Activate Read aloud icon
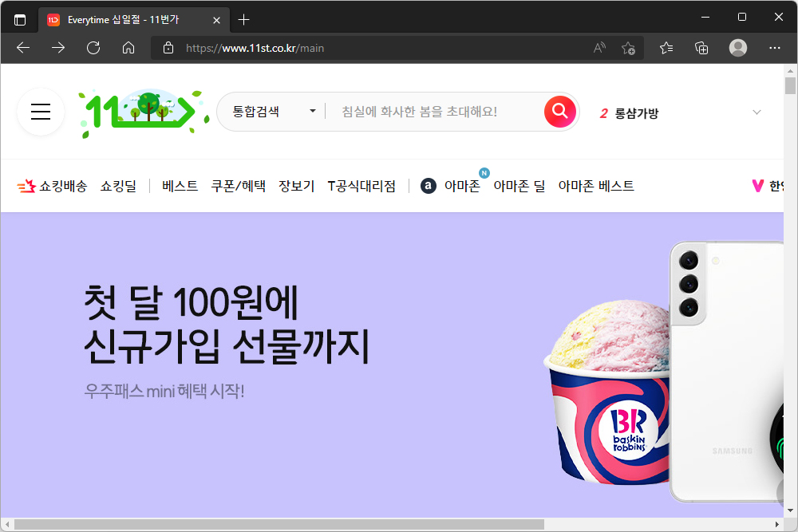This screenshot has height=532, width=798. pyautogui.click(x=599, y=48)
